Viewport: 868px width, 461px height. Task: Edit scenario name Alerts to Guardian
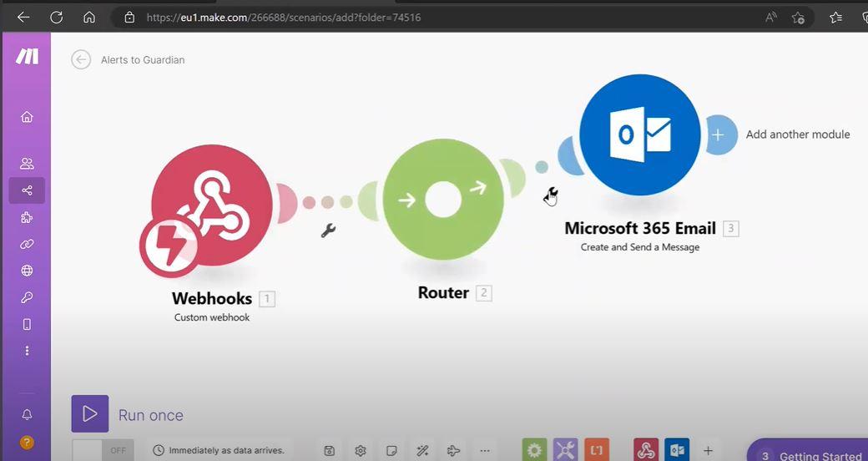pos(143,60)
